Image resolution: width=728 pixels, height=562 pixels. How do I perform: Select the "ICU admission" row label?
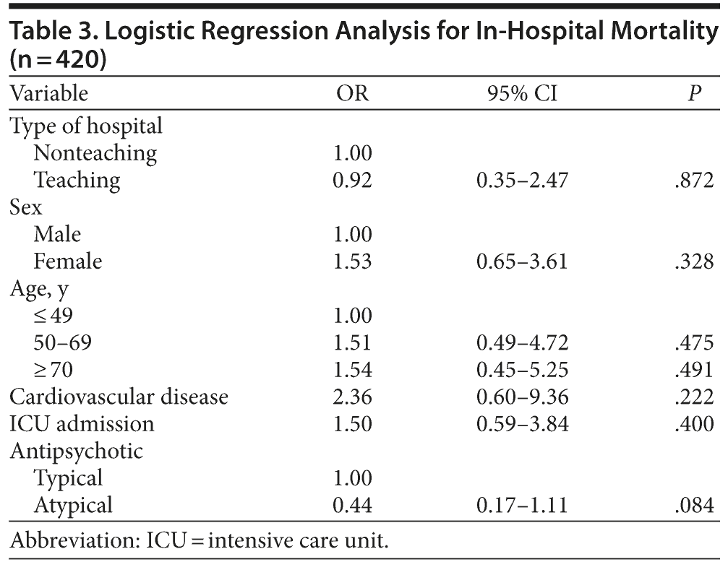(x=82, y=424)
